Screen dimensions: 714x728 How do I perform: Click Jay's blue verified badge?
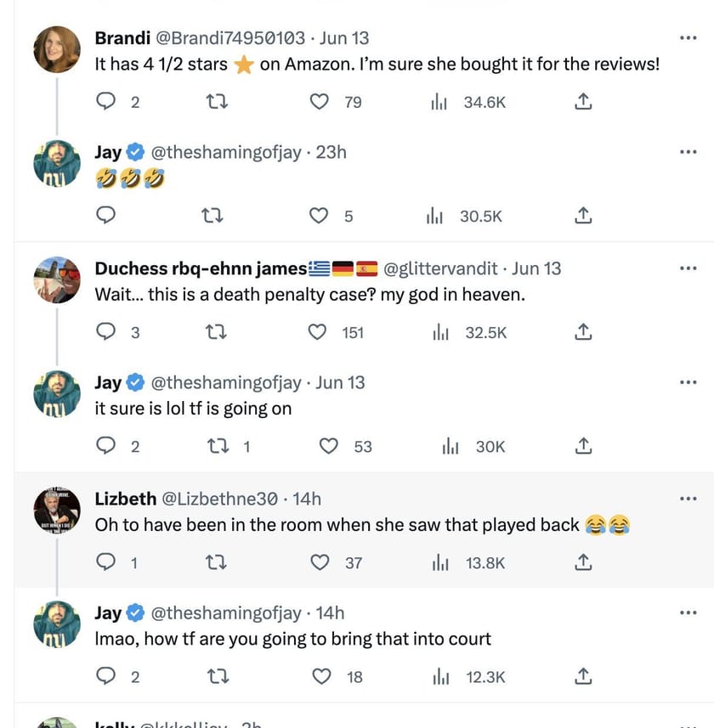(134, 152)
